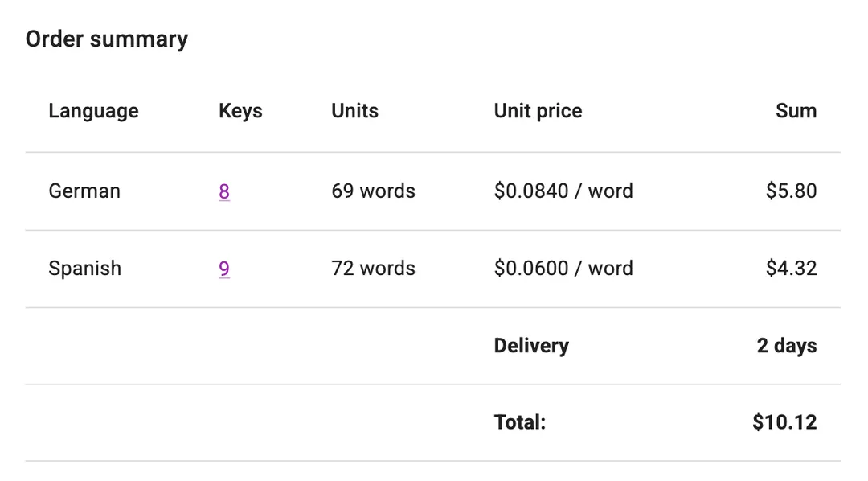Select the 72 words units cell
This screenshot has width=868, height=481.
click(373, 269)
